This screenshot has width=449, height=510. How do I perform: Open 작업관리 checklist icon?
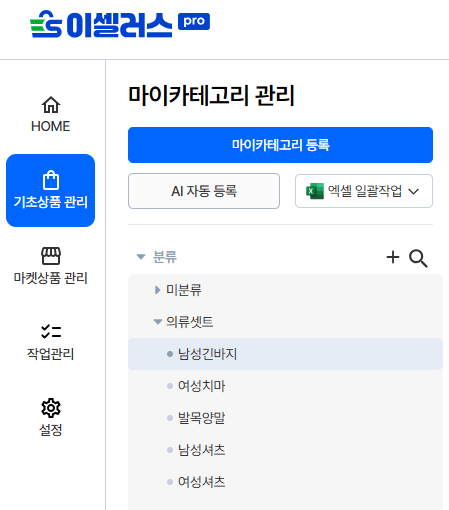[x=51, y=331]
